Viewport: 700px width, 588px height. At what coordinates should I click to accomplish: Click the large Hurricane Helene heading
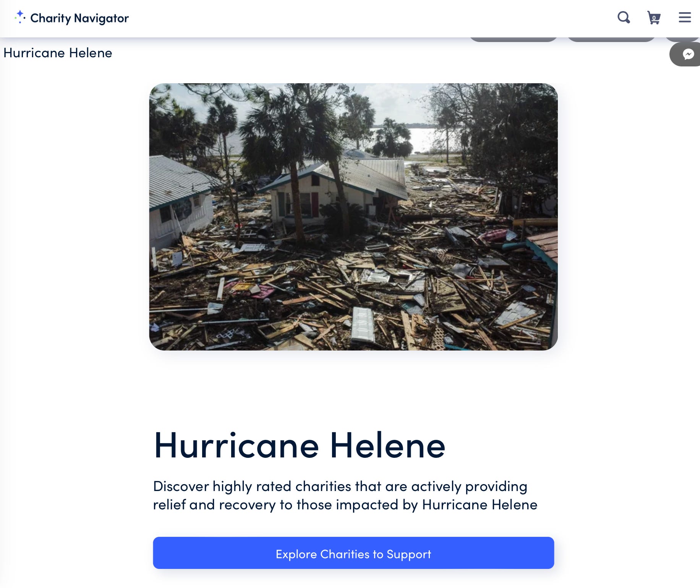tap(300, 445)
